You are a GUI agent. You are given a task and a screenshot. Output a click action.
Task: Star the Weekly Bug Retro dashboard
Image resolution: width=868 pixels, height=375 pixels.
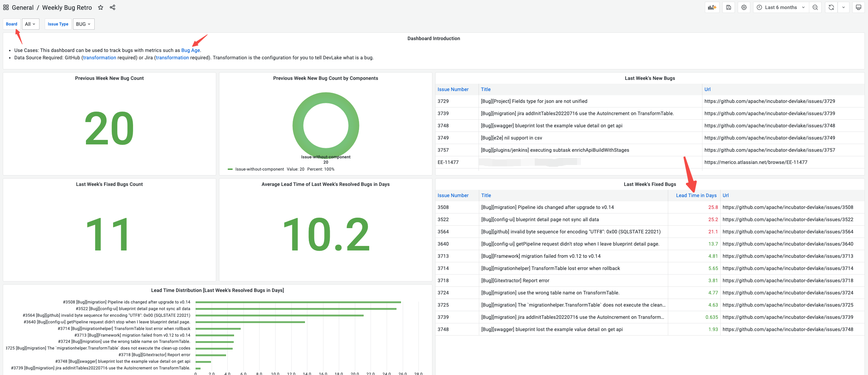[x=101, y=7]
